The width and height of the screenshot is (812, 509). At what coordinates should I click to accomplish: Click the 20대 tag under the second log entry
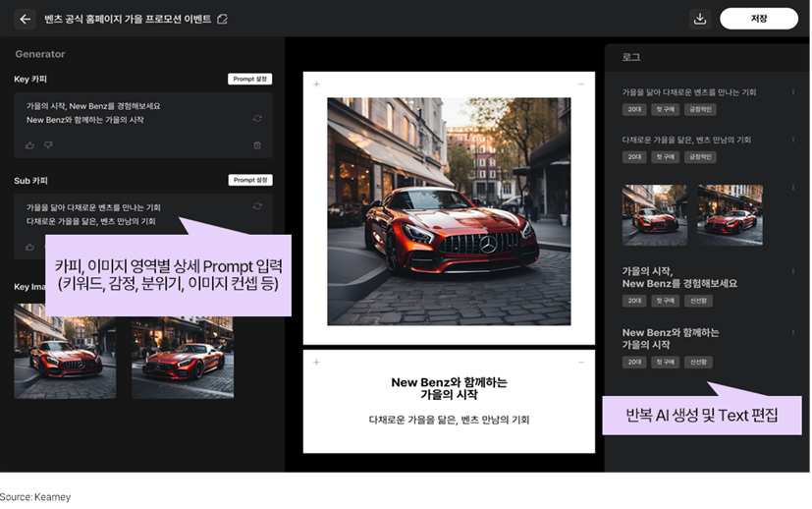pyautogui.click(x=634, y=157)
